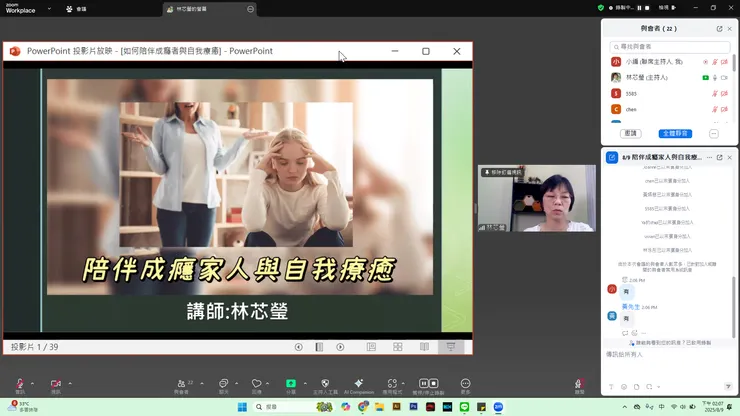This screenshot has height=416, width=740.
Task: Go to previous slide in PowerPoint
Action: tap(299, 347)
